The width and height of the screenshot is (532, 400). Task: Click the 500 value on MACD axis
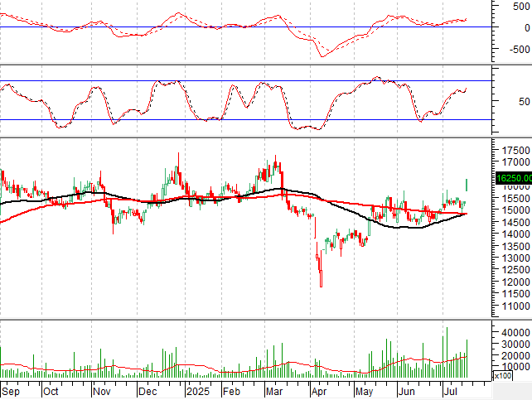point(522,7)
